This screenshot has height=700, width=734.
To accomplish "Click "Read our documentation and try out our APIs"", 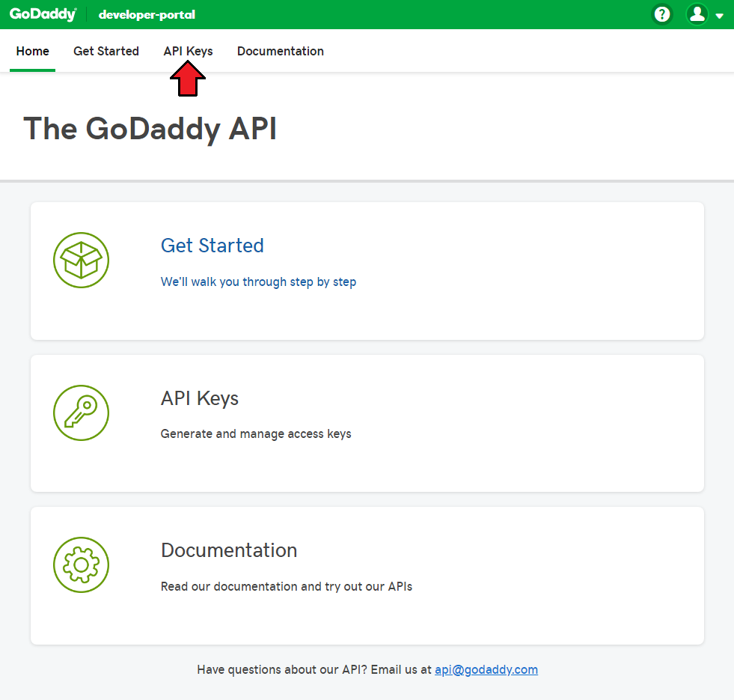I will tap(287, 587).
